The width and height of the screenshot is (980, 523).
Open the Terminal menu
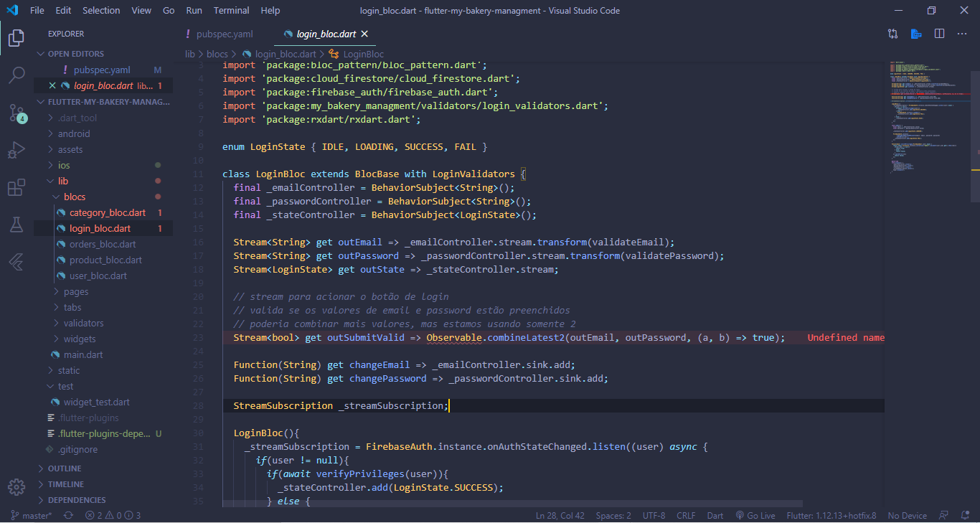[231, 10]
